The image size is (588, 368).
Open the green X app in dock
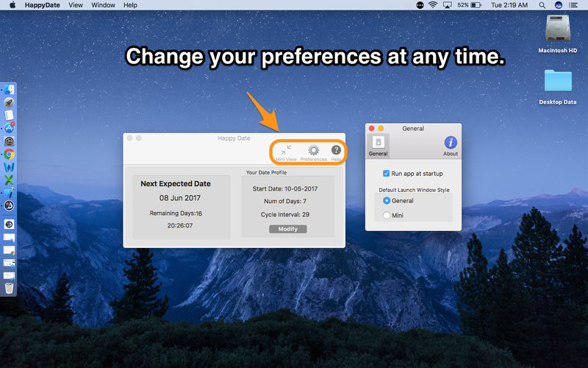pos(9,180)
